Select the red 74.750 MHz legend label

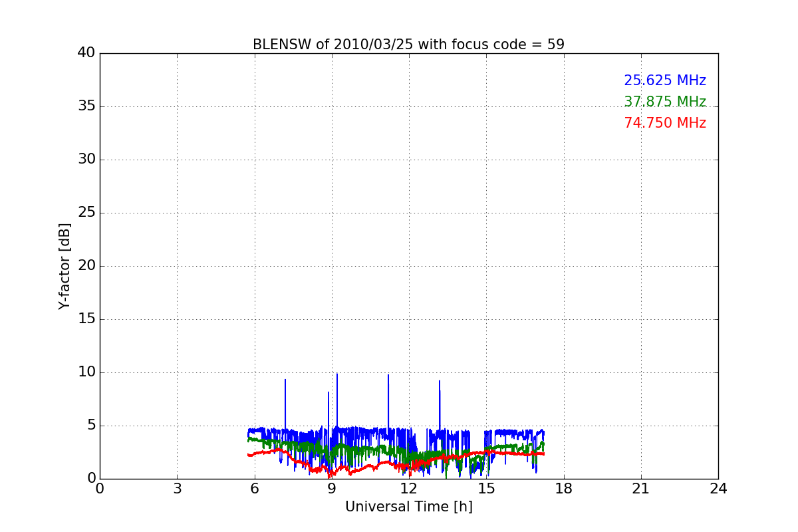(x=665, y=123)
